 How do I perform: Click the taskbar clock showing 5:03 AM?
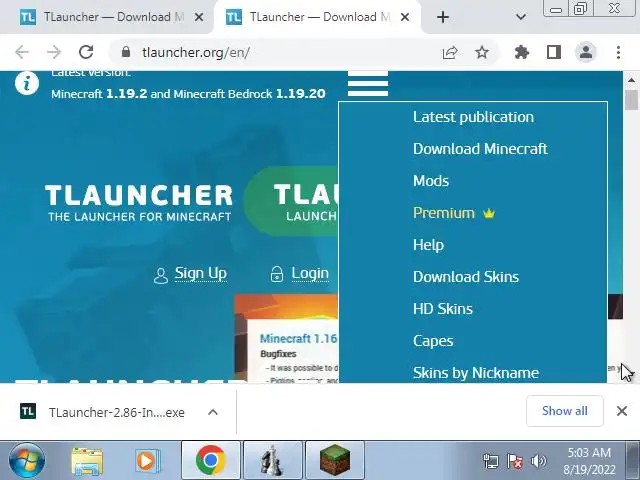[589, 461]
